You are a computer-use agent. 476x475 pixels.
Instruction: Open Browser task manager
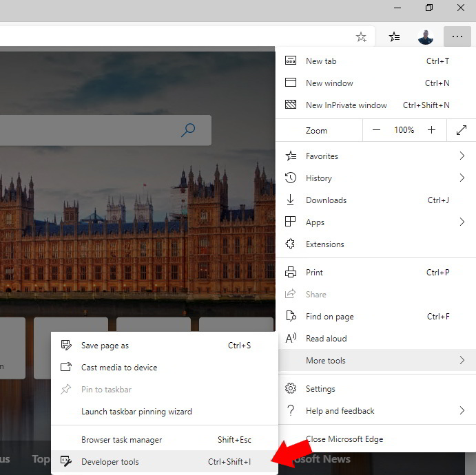[165, 439]
